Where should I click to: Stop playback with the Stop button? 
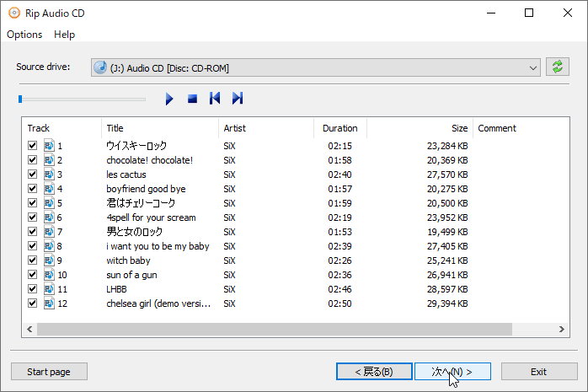coord(192,99)
